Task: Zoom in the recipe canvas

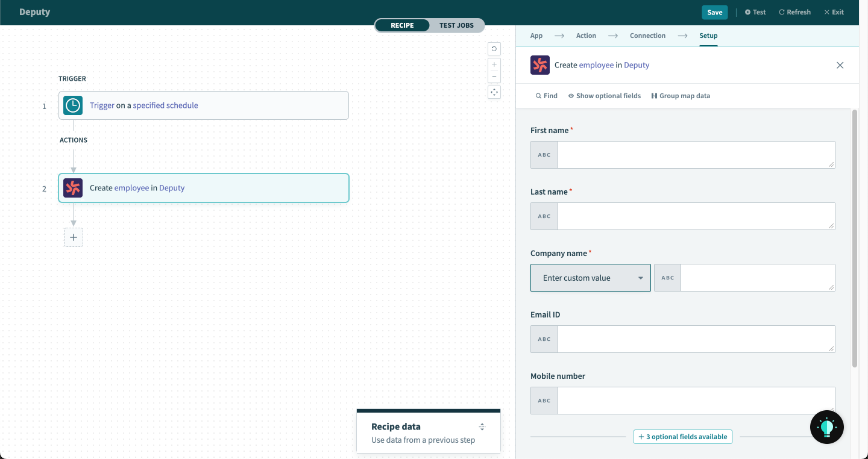Action: [x=494, y=64]
